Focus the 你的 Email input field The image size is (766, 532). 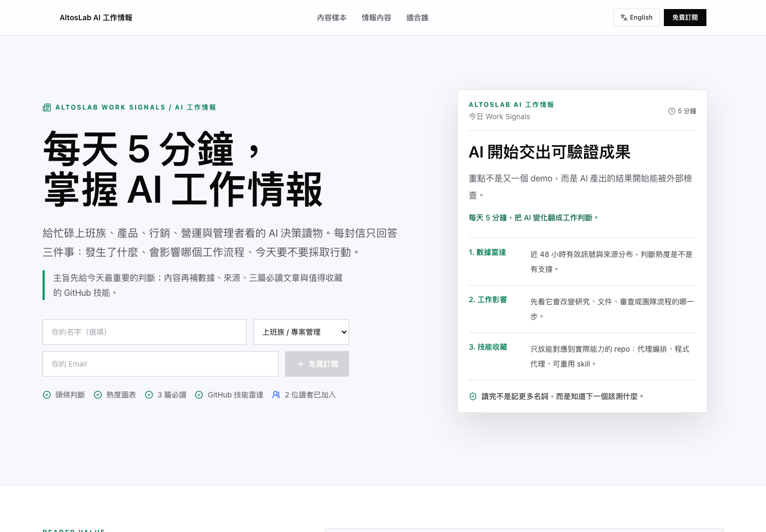pos(161,364)
